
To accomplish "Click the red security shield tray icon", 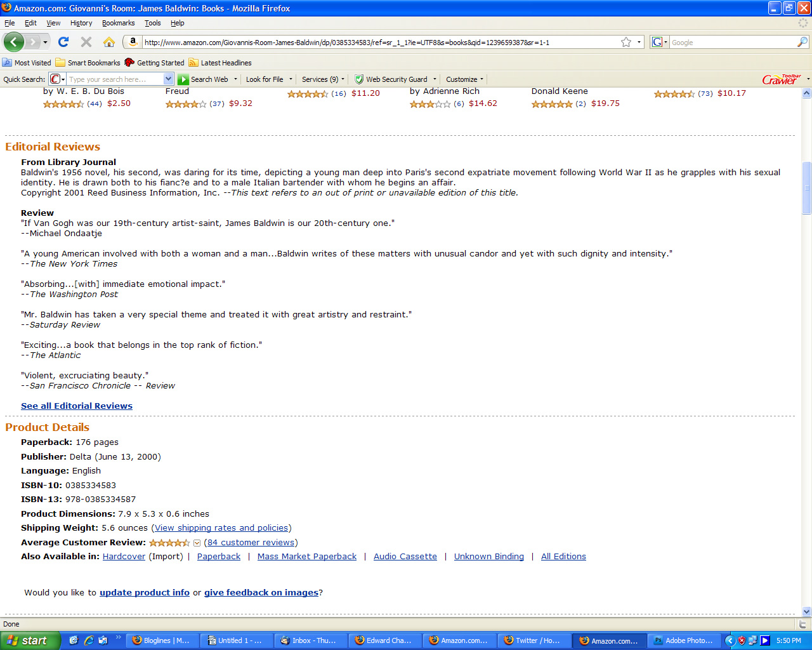I will [x=742, y=640].
